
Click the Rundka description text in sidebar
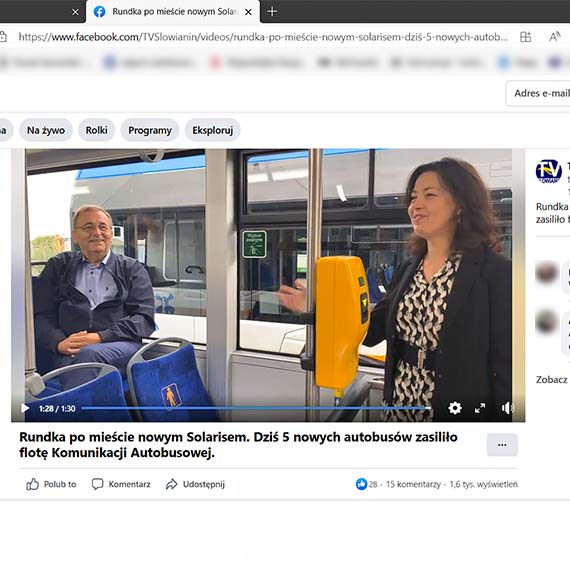point(553,213)
